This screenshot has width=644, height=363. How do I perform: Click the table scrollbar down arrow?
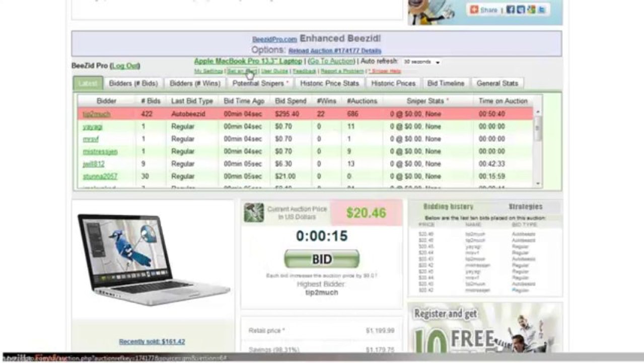coord(538,184)
